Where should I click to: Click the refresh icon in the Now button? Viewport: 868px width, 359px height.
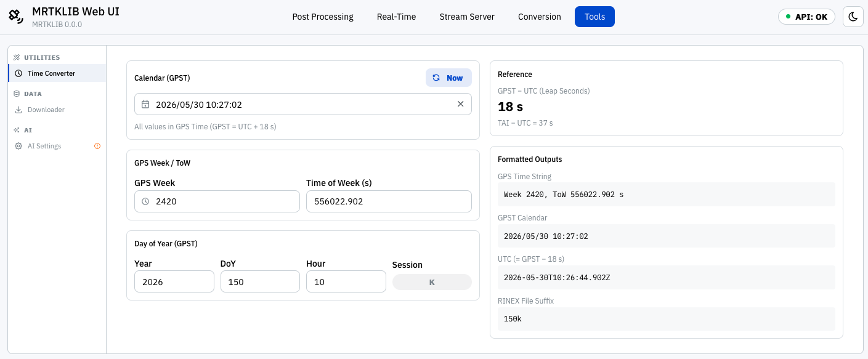point(436,78)
